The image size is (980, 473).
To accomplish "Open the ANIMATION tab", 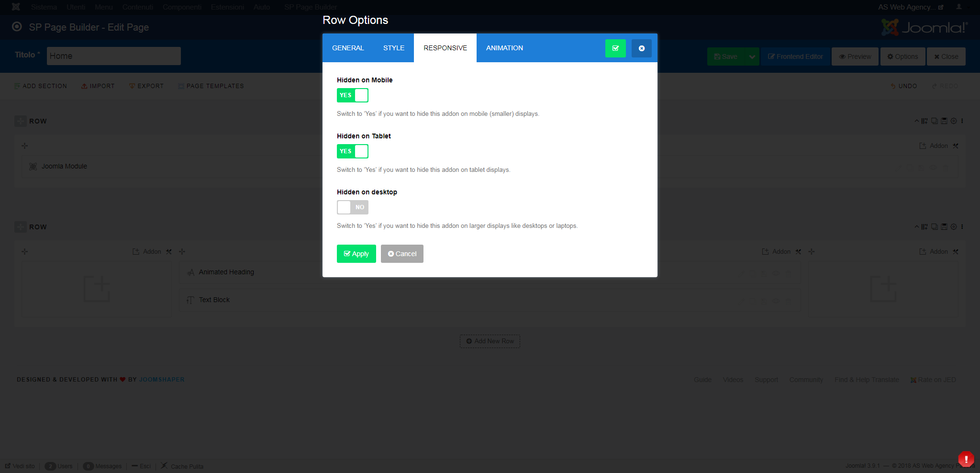I will [x=504, y=48].
